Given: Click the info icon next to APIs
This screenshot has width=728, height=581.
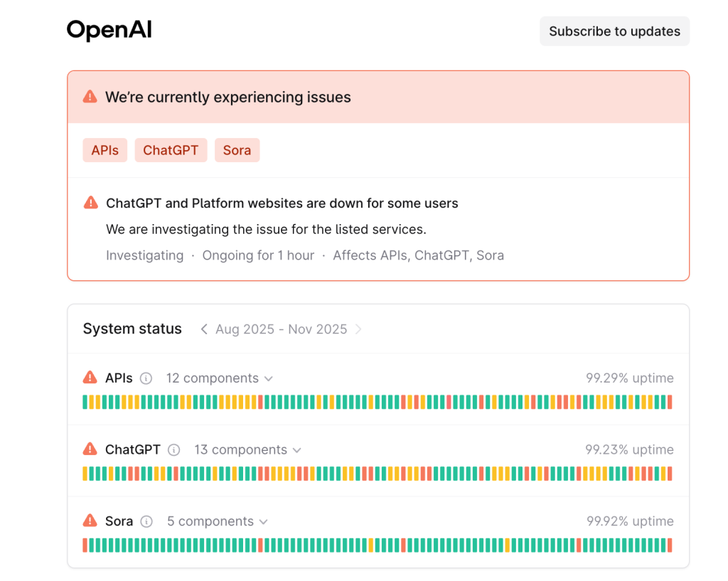Looking at the screenshot, I should click(146, 378).
